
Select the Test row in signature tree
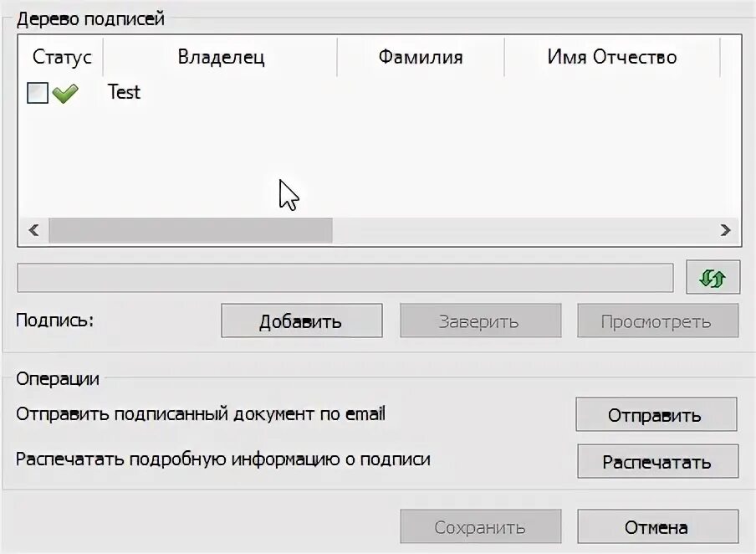click(379, 92)
